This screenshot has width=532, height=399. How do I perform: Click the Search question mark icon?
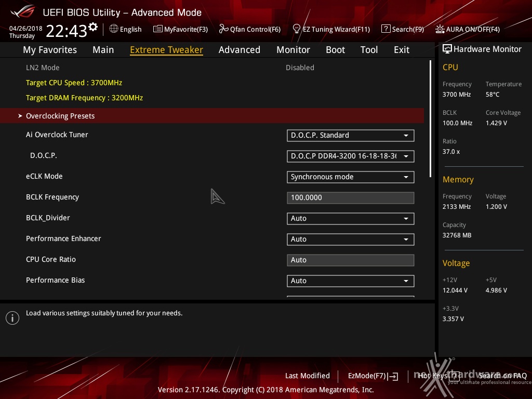(386, 29)
